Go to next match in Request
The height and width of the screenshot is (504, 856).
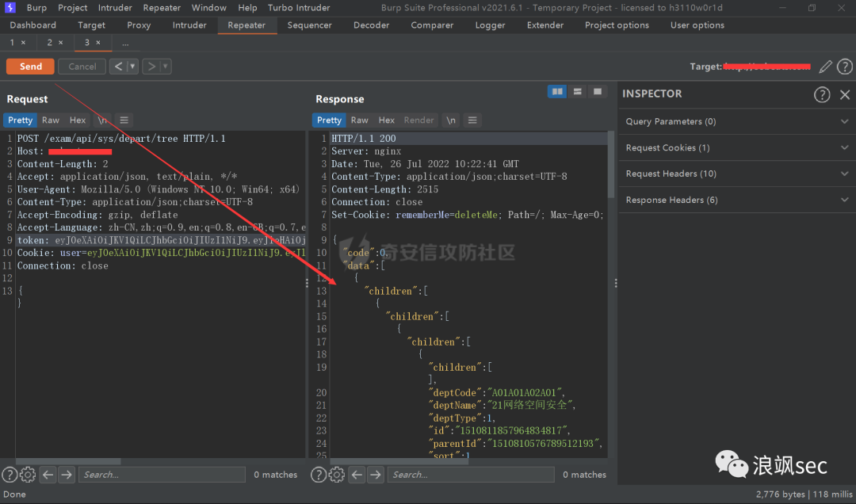click(67, 475)
